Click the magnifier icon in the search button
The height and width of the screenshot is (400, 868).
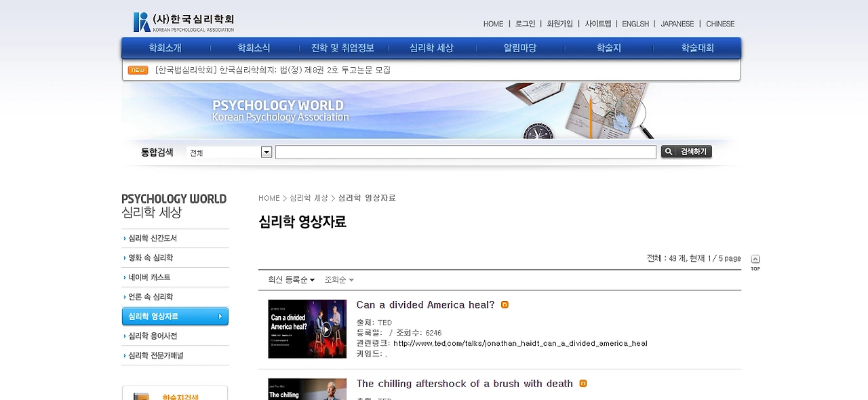tap(669, 152)
